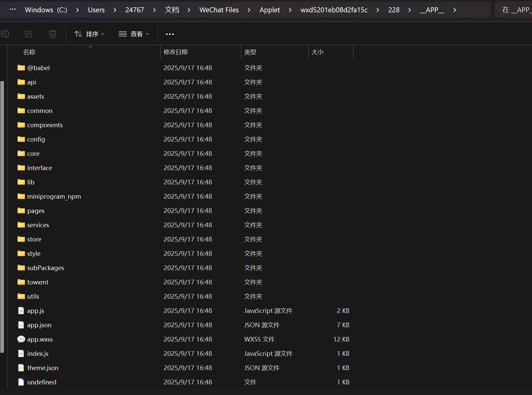This screenshot has width=532, height=395.
Task: Navigate to Applet in breadcrumb path
Action: click(269, 10)
